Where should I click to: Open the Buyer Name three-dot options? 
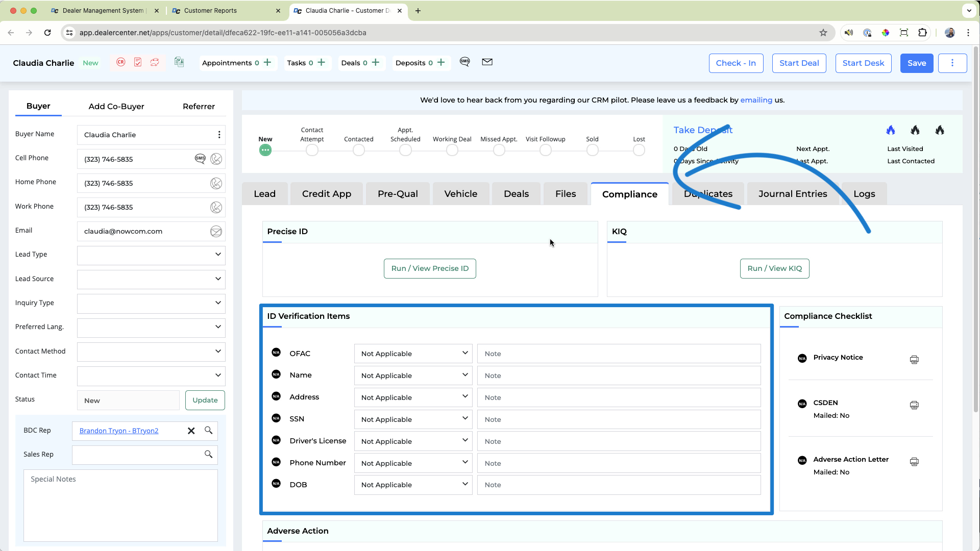pos(219,135)
